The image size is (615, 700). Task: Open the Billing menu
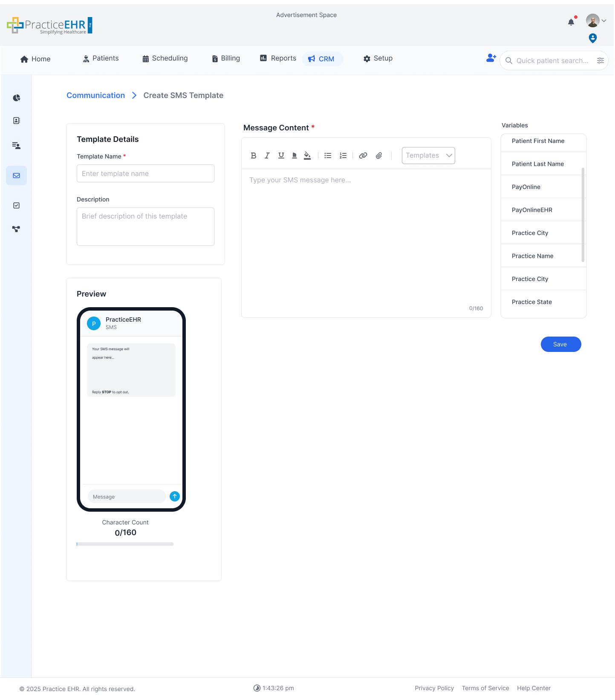tap(226, 58)
